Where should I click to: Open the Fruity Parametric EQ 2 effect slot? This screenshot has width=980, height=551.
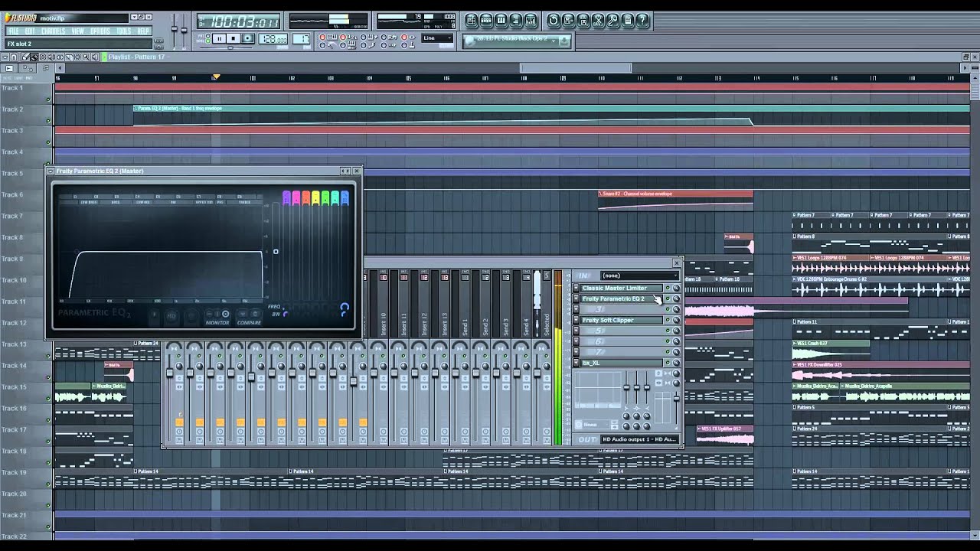(621, 299)
